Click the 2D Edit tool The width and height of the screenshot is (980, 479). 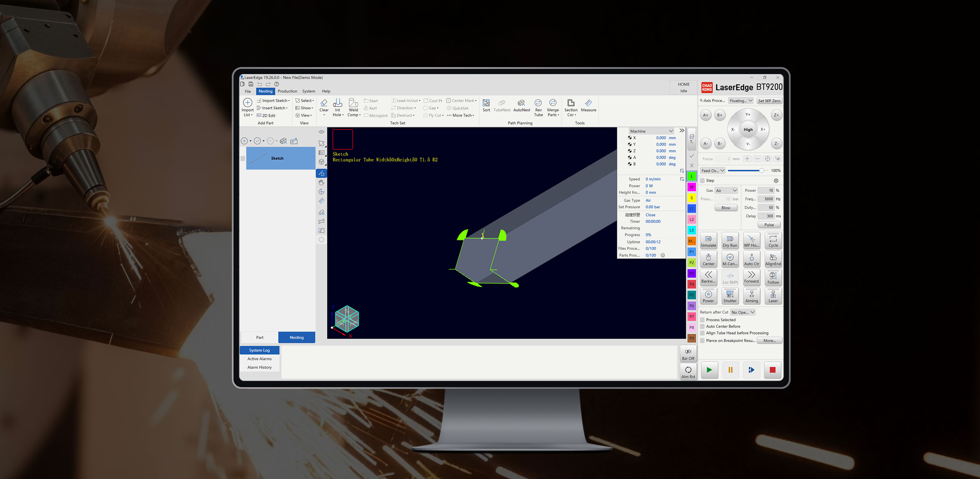pyautogui.click(x=266, y=116)
